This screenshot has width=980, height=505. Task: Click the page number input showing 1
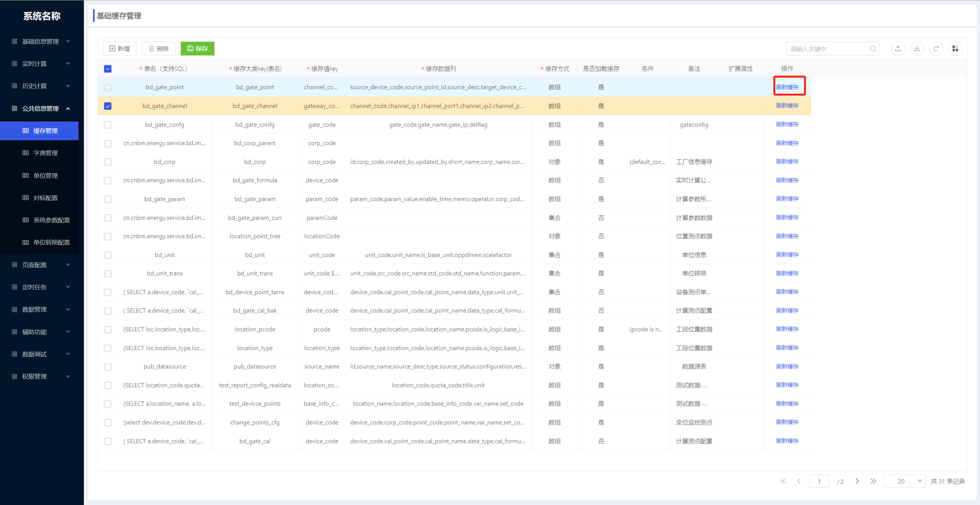click(819, 481)
